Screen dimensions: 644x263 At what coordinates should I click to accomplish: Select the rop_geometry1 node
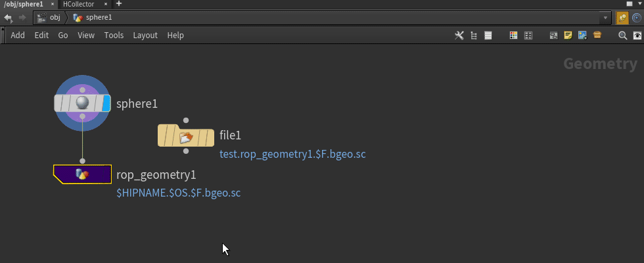click(82, 174)
